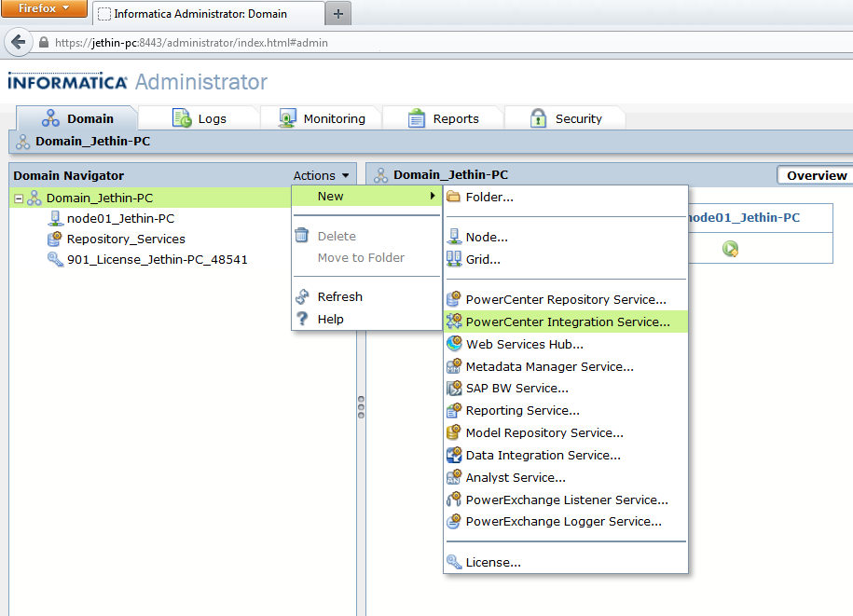Collapse the Domain_Jethin-PC tree node
853x616 pixels.
tap(19, 198)
